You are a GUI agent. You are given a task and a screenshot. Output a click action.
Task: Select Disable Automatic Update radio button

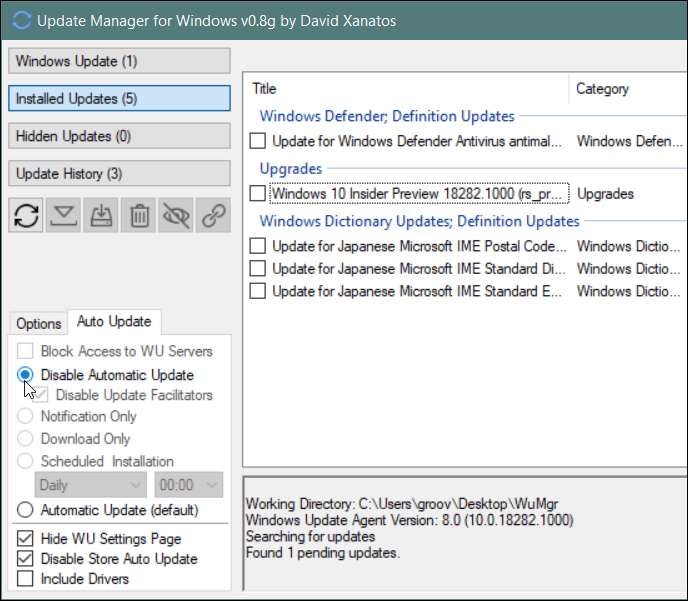(25, 375)
